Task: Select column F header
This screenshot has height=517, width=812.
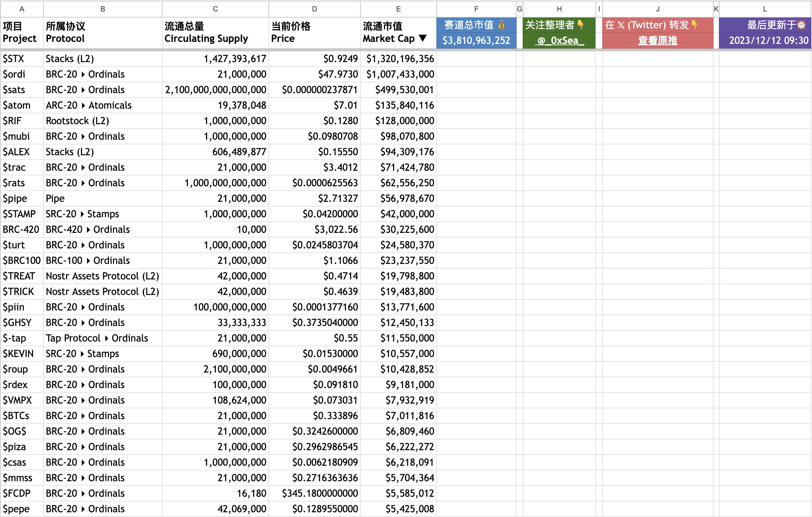Action: click(476, 9)
